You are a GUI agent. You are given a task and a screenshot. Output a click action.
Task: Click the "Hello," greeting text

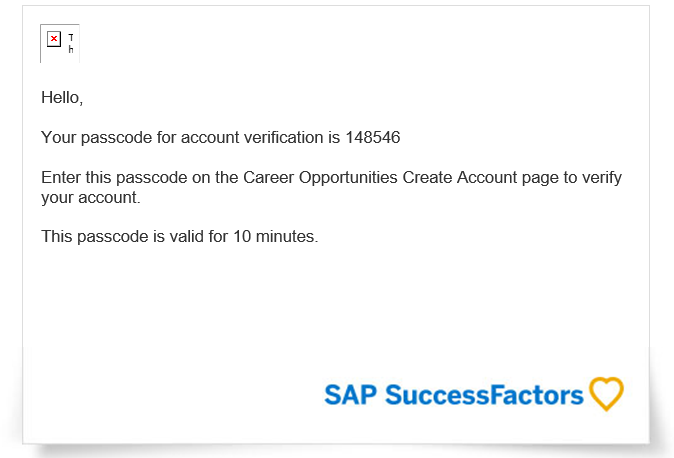(62, 98)
